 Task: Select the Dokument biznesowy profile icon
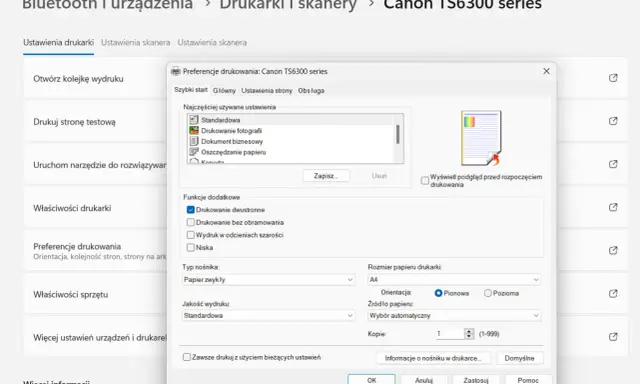click(194, 141)
